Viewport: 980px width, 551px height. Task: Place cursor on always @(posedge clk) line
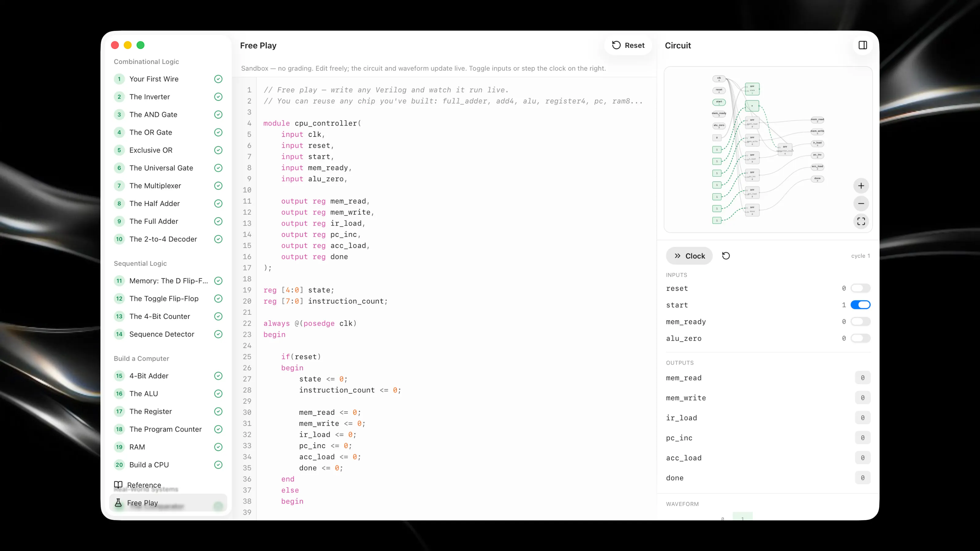pos(310,323)
